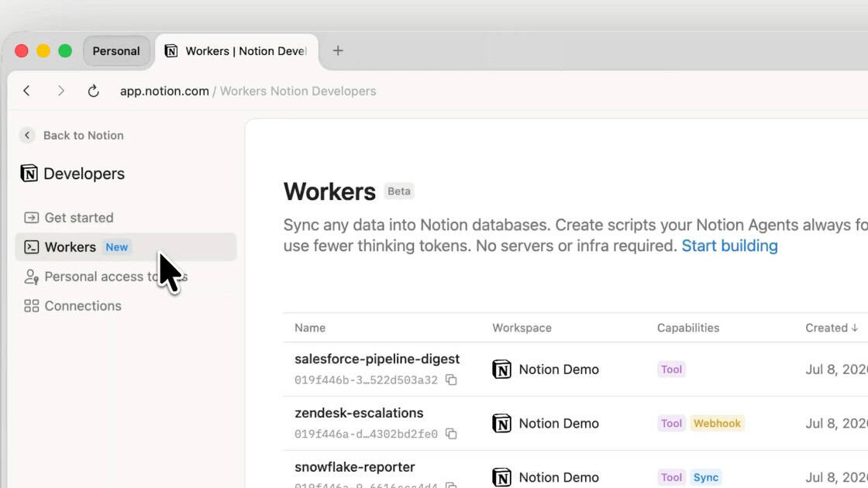This screenshot has width=868, height=488.
Task: Minimize the window with the yellow button
Action: click(x=43, y=51)
